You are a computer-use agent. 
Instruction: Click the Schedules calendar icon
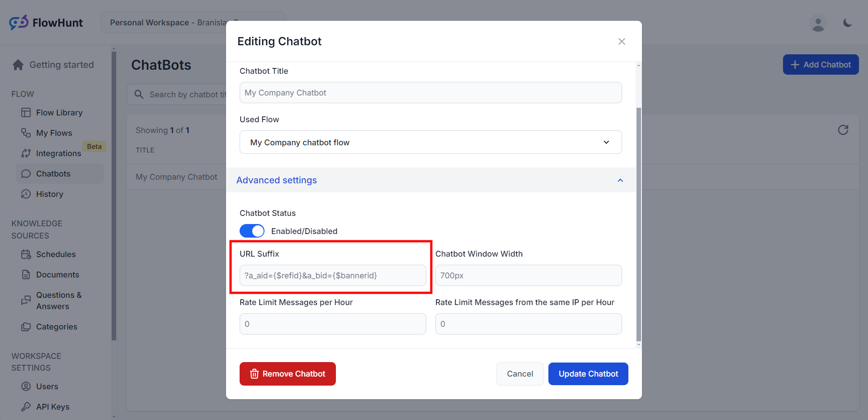[26, 254]
